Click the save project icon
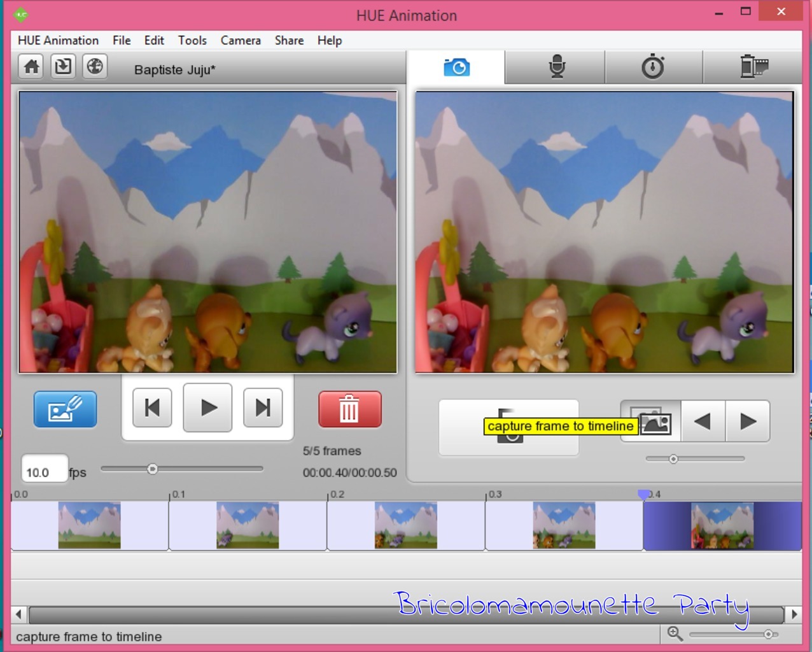 [63, 66]
